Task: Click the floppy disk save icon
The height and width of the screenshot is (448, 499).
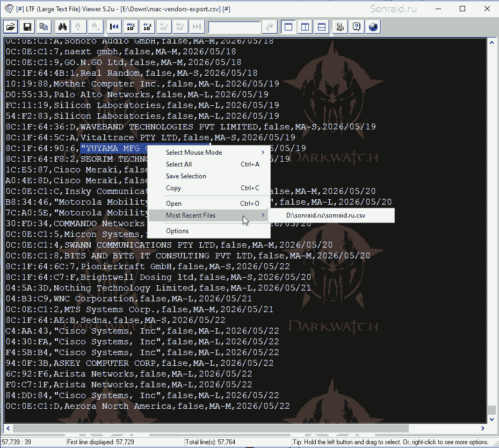Action: [27, 27]
